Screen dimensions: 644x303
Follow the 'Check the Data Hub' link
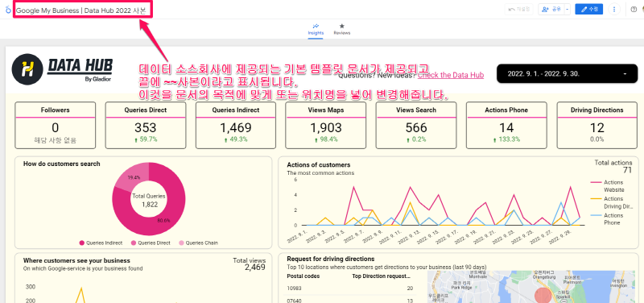click(451, 75)
